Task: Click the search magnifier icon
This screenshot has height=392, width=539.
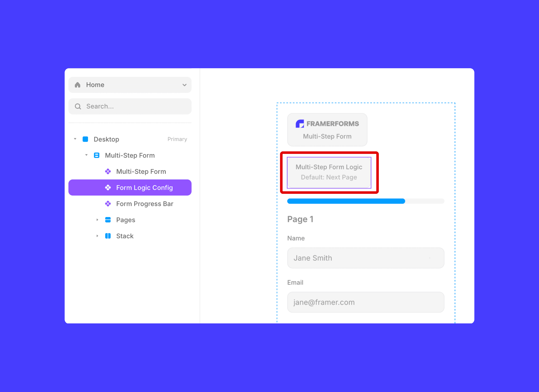Action: (x=78, y=106)
